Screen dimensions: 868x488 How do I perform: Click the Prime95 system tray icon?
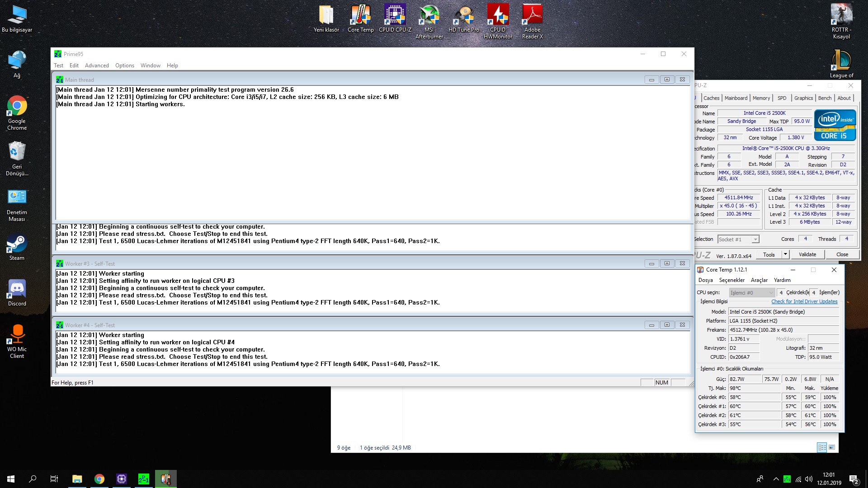click(787, 479)
